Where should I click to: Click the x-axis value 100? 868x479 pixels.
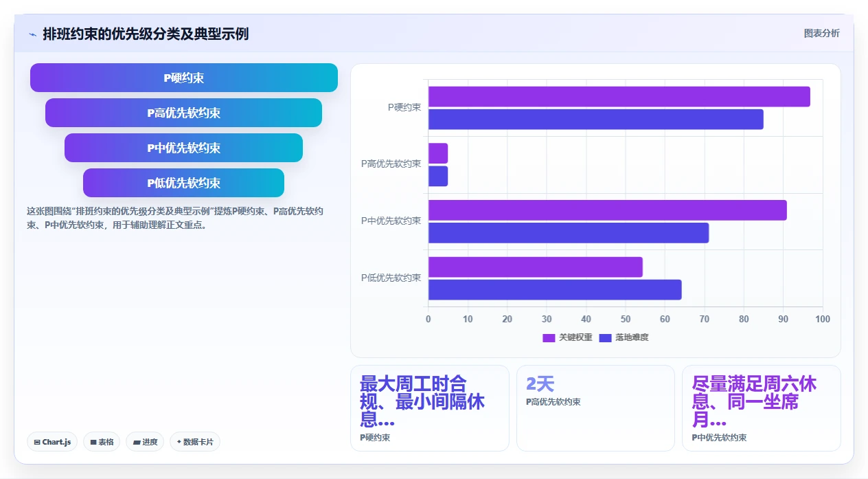(823, 319)
